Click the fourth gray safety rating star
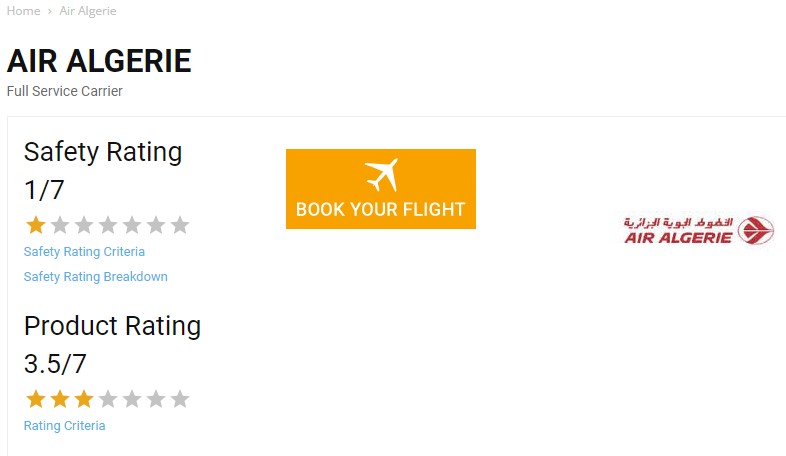This screenshot has height=456, width=786. coord(108,225)
